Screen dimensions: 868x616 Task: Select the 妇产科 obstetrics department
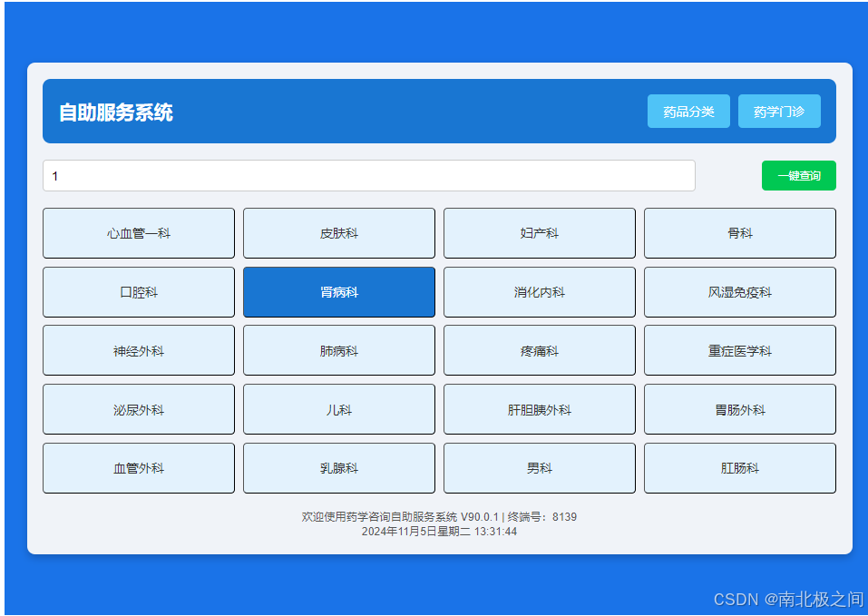[539, 233]
